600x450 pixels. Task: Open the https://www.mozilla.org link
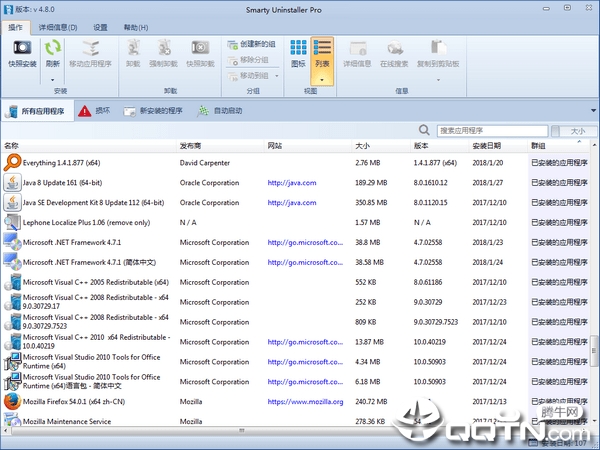[305, 401]
